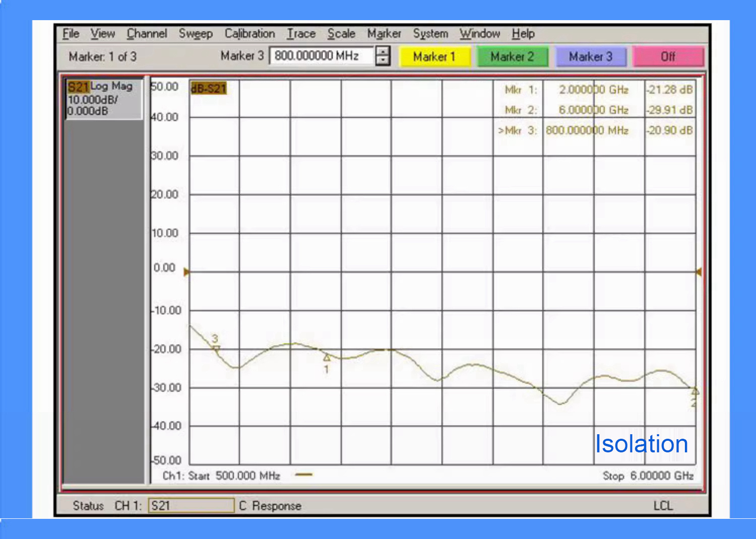
Task: Click the Marker 3 frequency input field
Action: point(322,55)
